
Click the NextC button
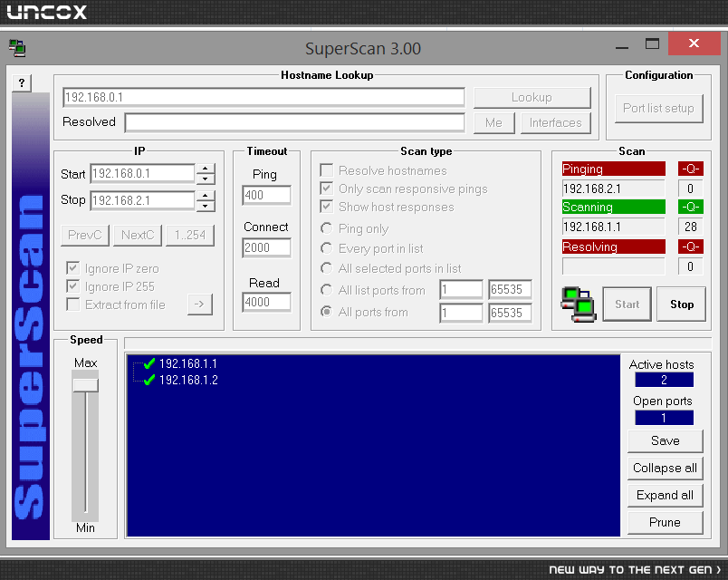138,235
